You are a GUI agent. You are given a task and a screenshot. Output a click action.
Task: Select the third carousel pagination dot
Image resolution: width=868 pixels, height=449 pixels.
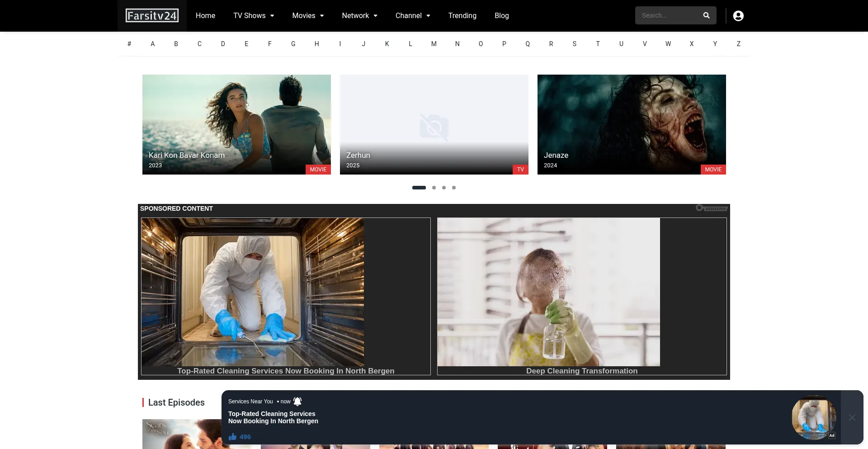tap(444, 188)
